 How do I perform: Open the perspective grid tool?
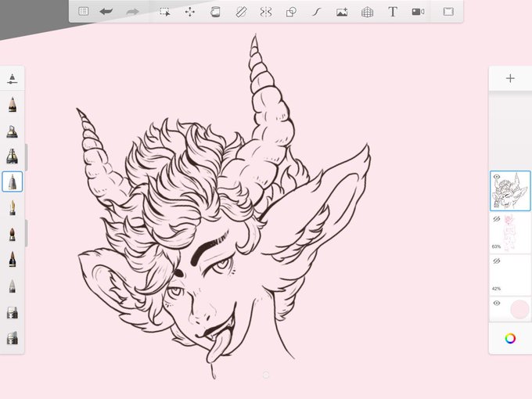point(367,13)
